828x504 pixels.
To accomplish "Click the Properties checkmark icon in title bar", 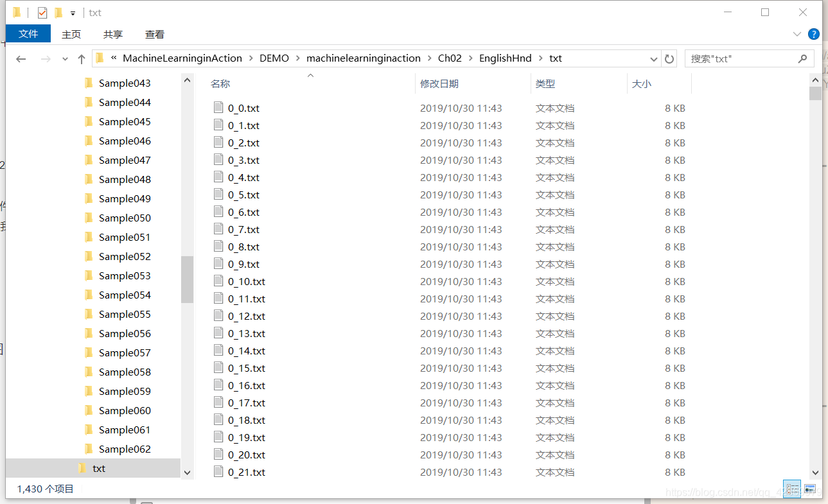I will pos(42,13).
